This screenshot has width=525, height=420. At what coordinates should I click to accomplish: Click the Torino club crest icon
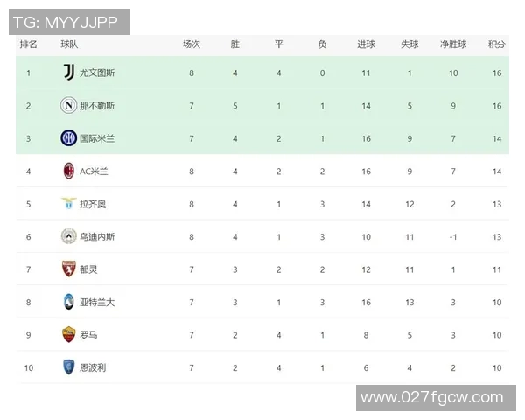click(x=68, y=269)
